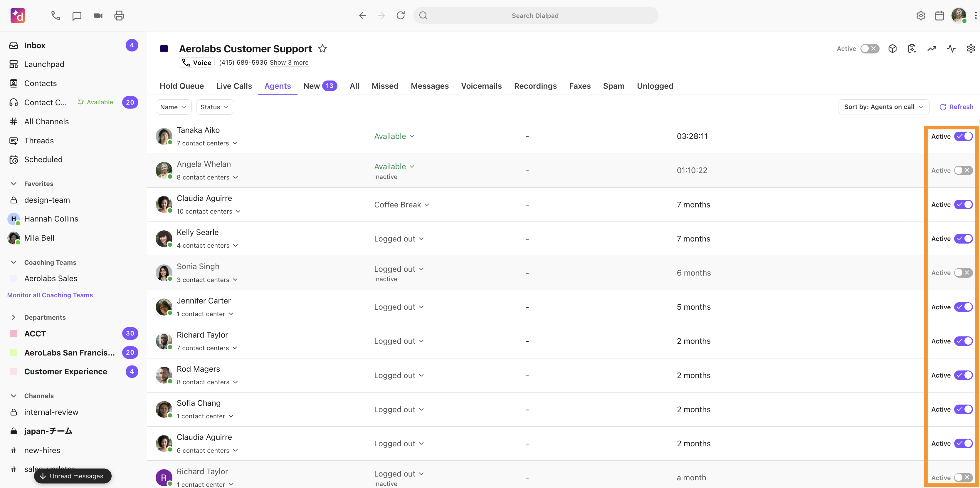Switch to the Live Calls tab

234,86
